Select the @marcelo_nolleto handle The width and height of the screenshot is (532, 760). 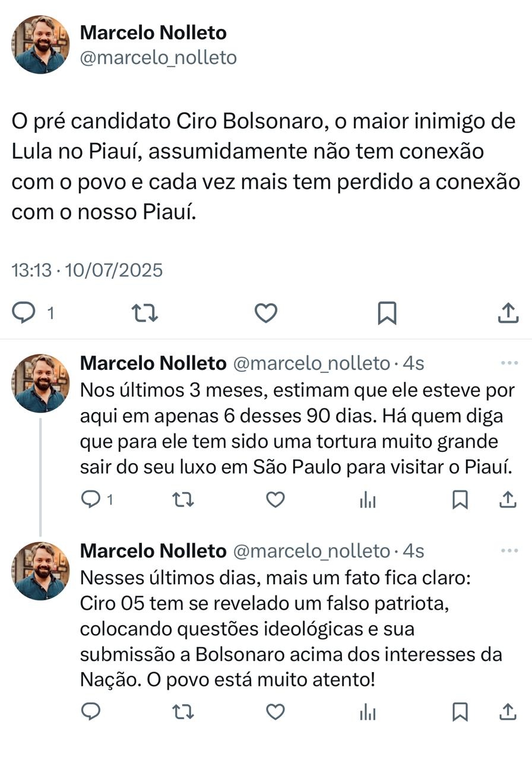tap(159, 58)
